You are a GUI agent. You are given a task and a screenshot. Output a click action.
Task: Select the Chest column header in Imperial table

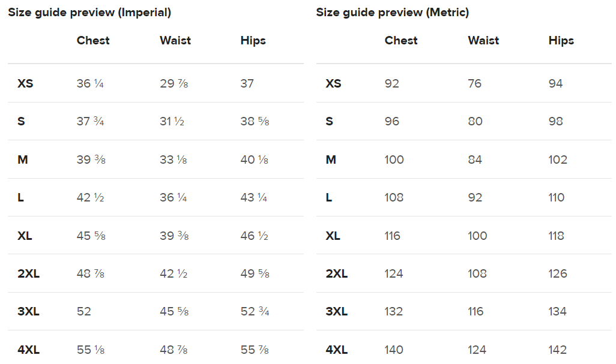pos(93,41)
